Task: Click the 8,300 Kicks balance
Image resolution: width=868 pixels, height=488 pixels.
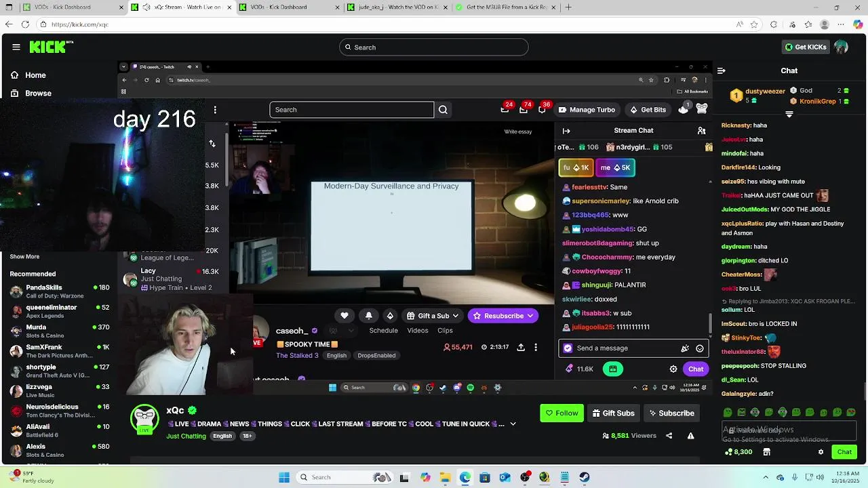Action: pos(739,452)
